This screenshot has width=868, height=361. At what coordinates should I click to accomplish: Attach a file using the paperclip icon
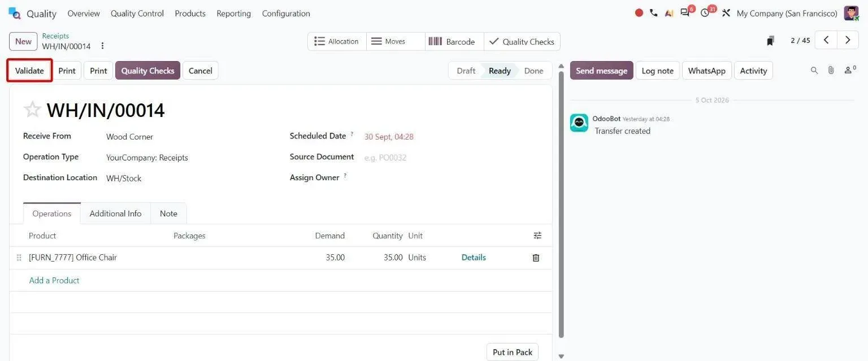click(x=831, y=71)
